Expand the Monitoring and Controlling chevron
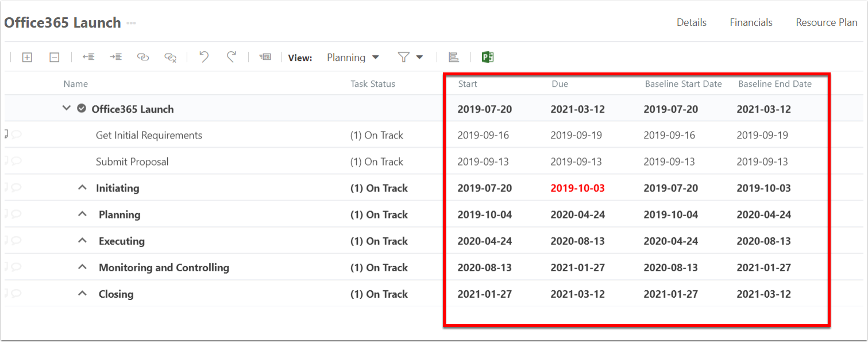The height and width of the screenshot is (342, 868). 82,267
